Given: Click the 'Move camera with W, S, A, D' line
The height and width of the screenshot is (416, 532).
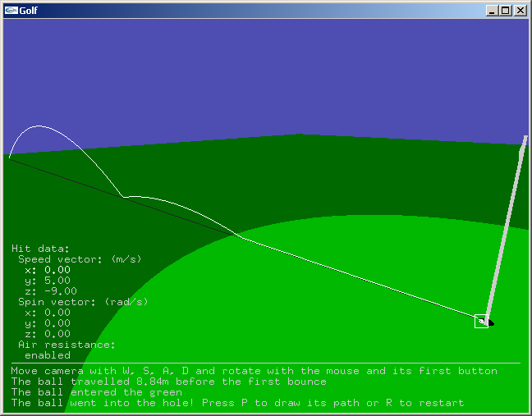Looking at the screenshot, I should click(x=255, y=371).
